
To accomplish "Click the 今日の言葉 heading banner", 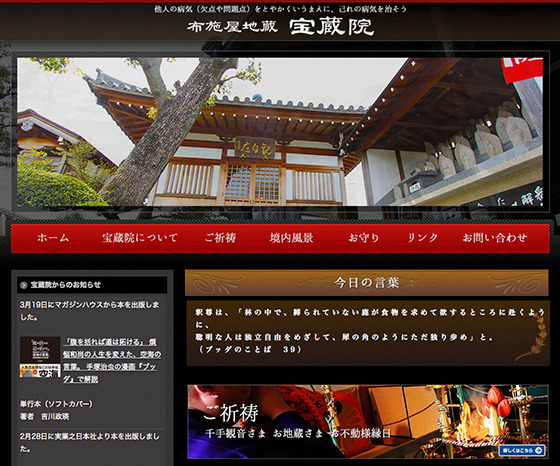I will pyautogui.click(x=366, y=283).
